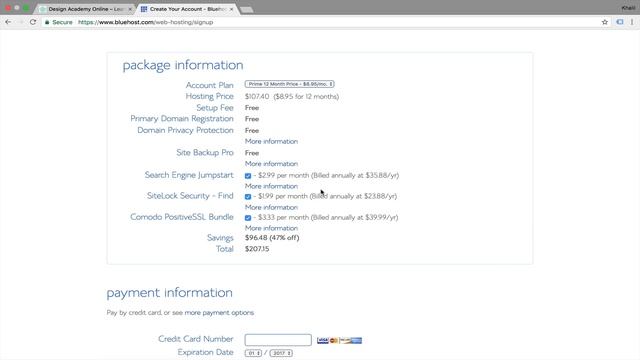Viewport: 640px width, 360px height.
Task: Click the Khalil profile button
Action: [x=628, y=8]
